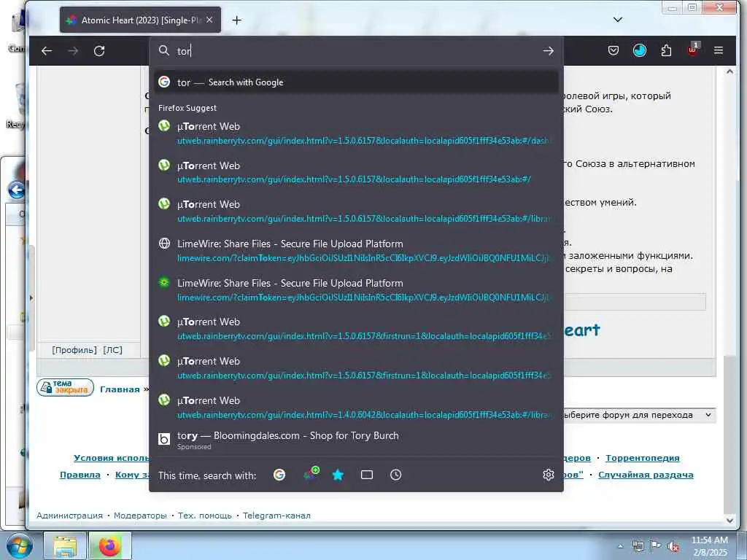Open the Windows Start button

[19, 547]
